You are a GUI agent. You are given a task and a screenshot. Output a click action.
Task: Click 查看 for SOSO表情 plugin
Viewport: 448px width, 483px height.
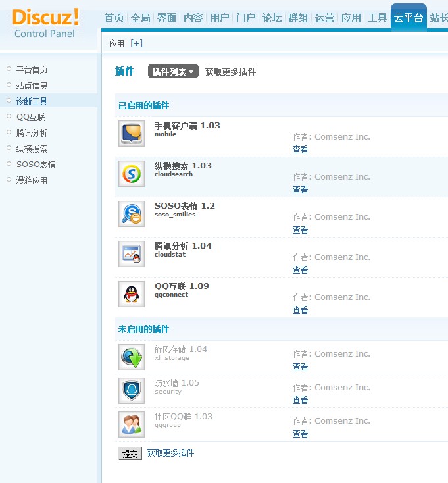(x=300, y=230)
